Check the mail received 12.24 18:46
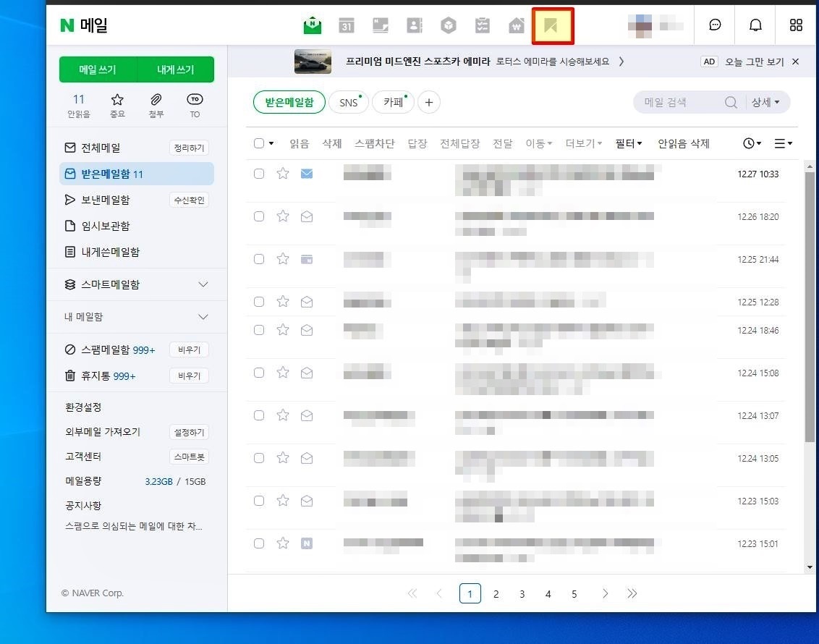 click(x=258, y=330)
